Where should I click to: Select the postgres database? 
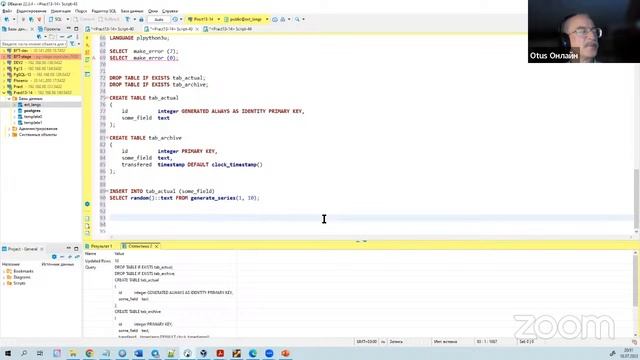(32, 111)
